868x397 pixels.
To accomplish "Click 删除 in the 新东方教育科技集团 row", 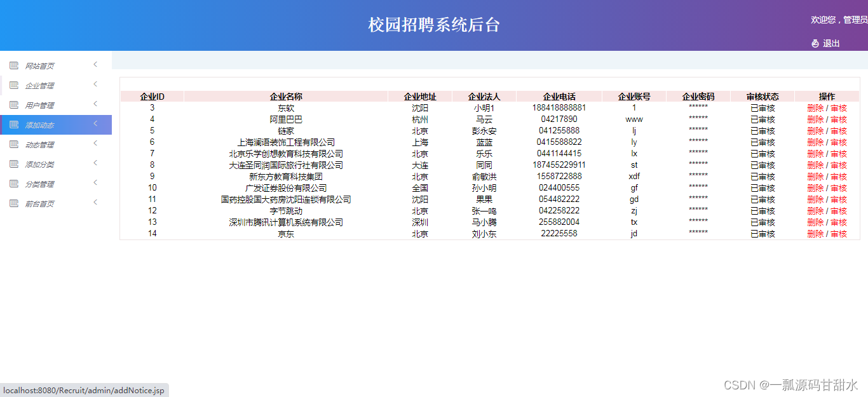I will pyautogui.click(x=815, y=177).
